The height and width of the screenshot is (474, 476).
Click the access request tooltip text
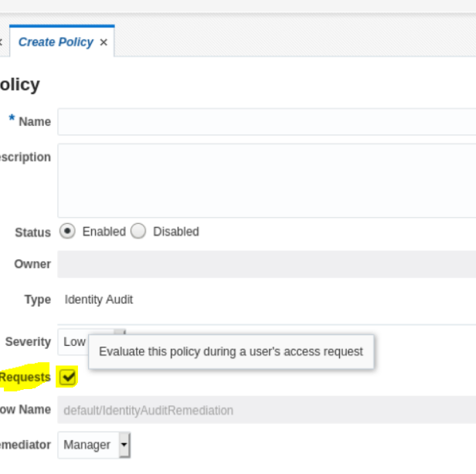click(x=230, y=351)
